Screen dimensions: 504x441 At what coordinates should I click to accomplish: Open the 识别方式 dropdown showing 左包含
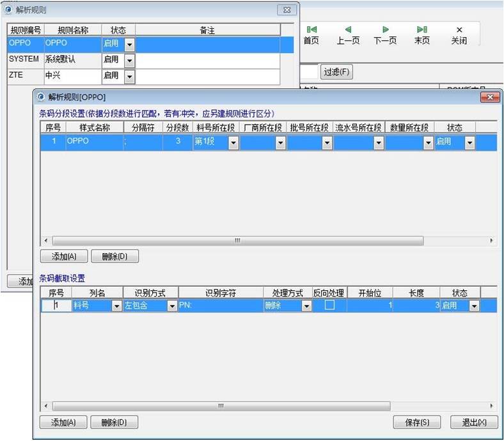coord(171,306)
